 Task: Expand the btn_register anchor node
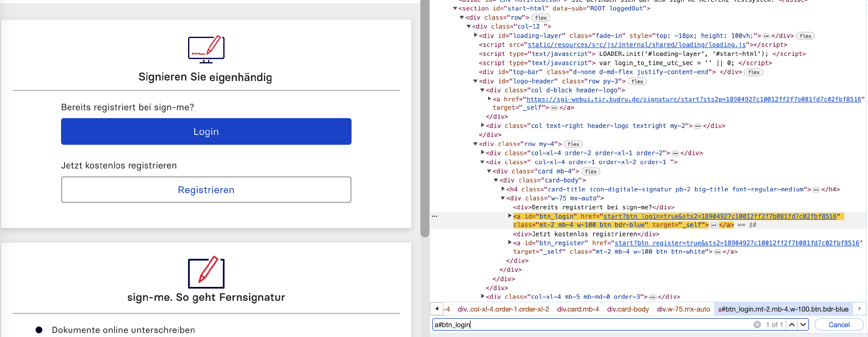click(x=510, y=242)
